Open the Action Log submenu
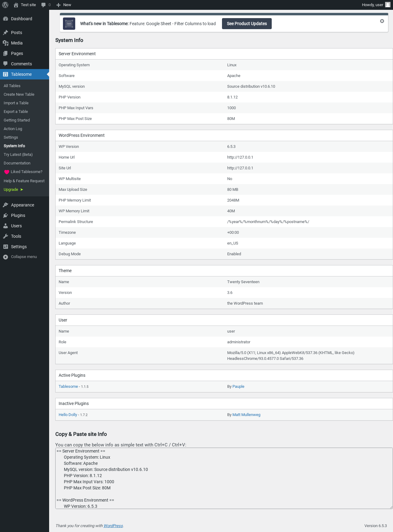Viewport: 393px width, 532px height. [13, 129]
